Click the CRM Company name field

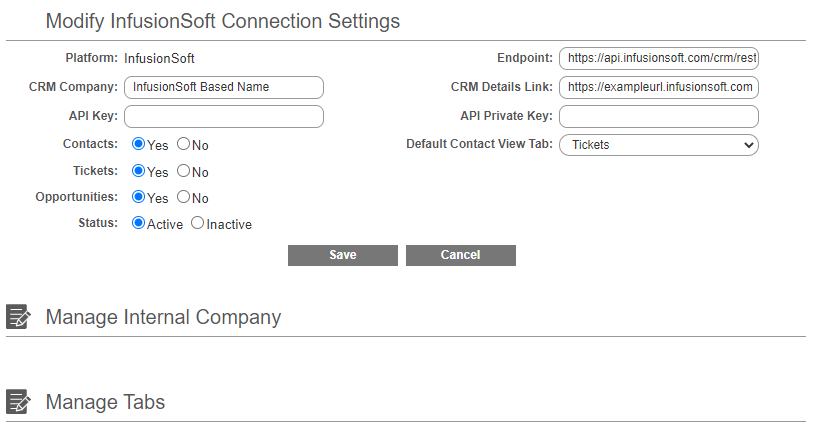[224, 87]
